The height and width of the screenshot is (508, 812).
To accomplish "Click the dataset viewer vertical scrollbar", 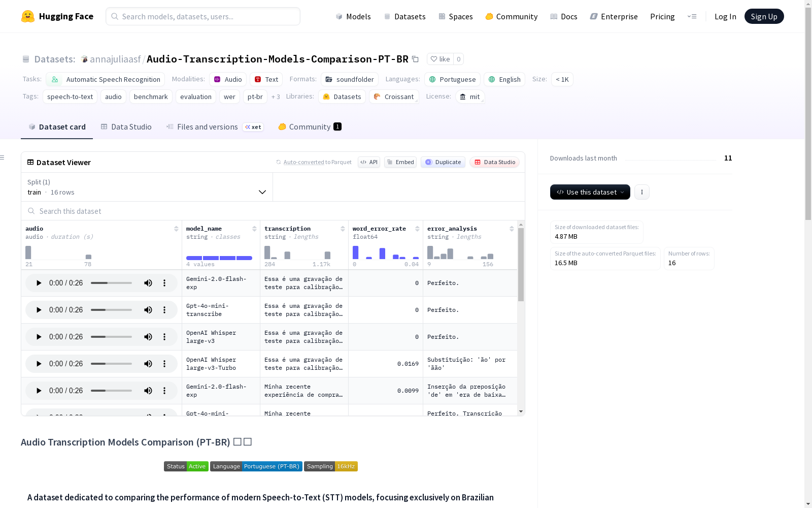I will tap(521, 264).
